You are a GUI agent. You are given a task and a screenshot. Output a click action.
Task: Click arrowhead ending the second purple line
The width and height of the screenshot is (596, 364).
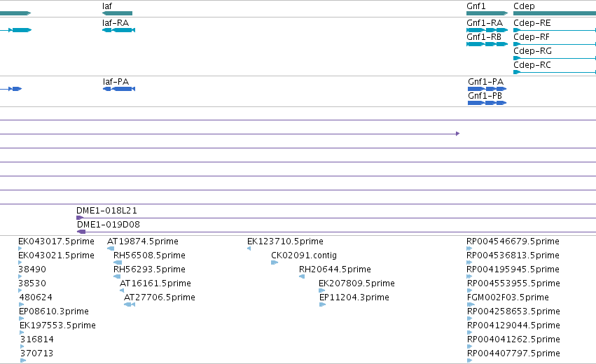pyautogui.click(x=457, y=134)
